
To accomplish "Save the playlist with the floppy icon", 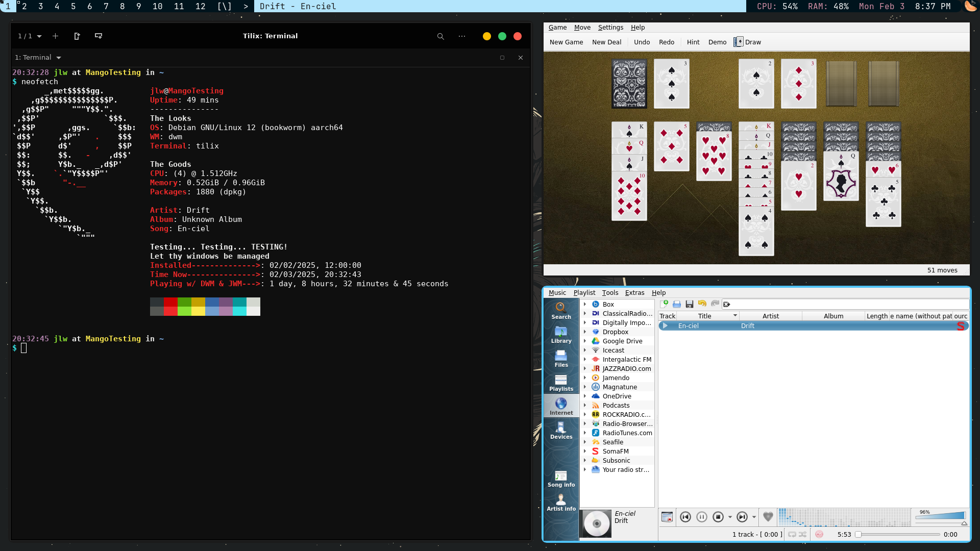I will coord(690,304).
